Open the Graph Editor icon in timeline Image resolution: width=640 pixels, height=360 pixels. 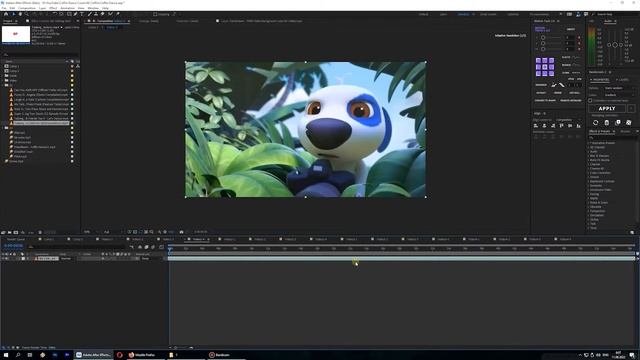(161, 247)
